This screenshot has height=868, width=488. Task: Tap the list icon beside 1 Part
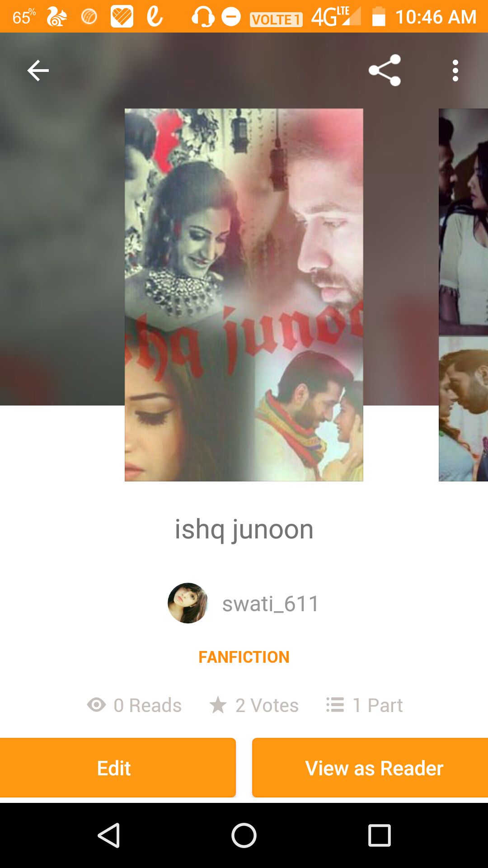click(x=335, y=704)
